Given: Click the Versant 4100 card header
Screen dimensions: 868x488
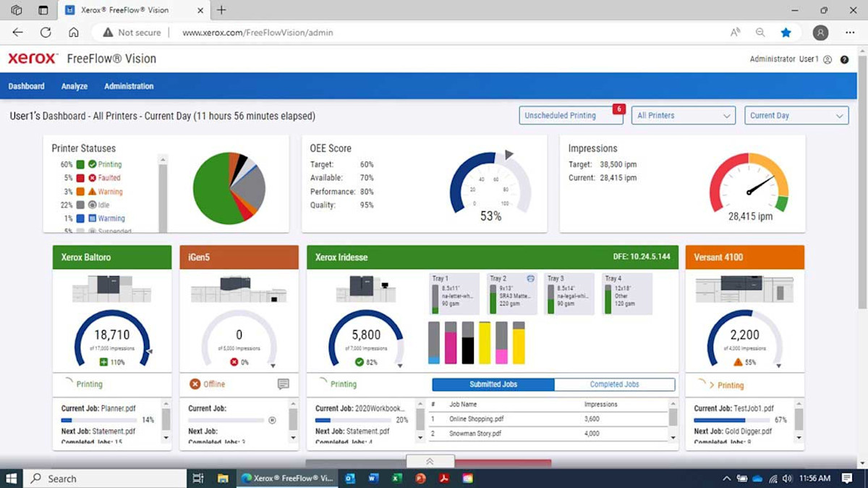Looking at the screenshot, I should click(744, 257).
